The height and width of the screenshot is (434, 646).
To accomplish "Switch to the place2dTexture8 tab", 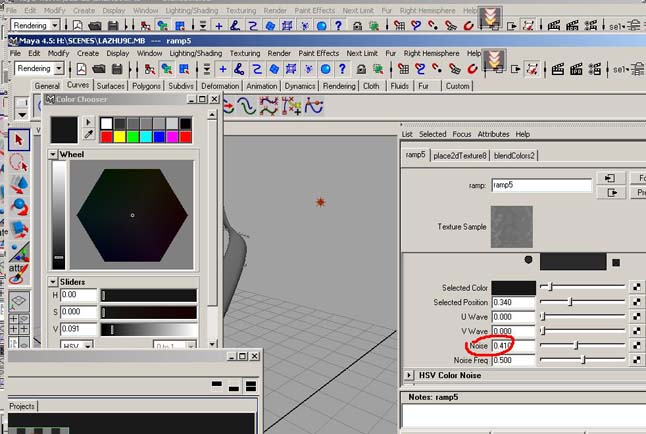I will [460, 156].
